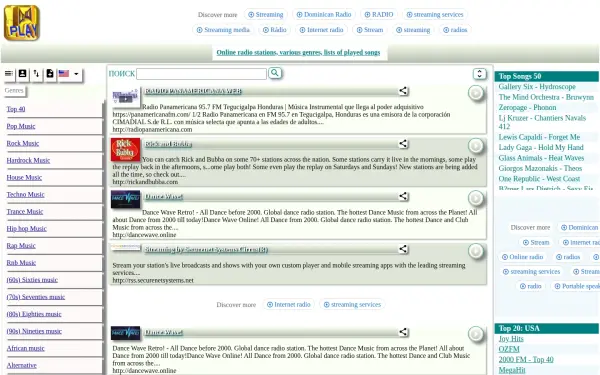Select the Hardrock Music genre
The image size is (600, 375).
point(28,160)
